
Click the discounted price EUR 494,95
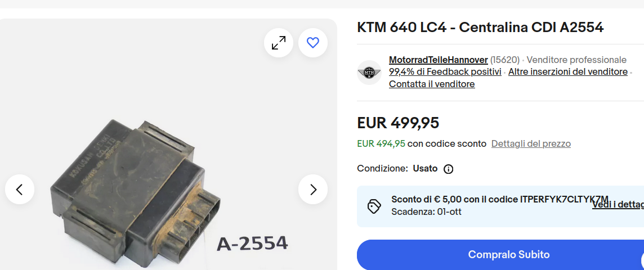[381, 143]
